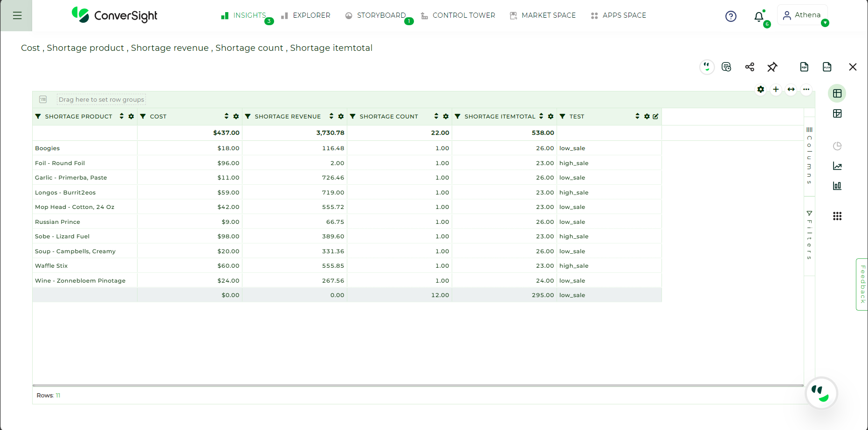Go to the Storyboard tab
Viewport: 868px width, 430px height.
pos(376,15)
